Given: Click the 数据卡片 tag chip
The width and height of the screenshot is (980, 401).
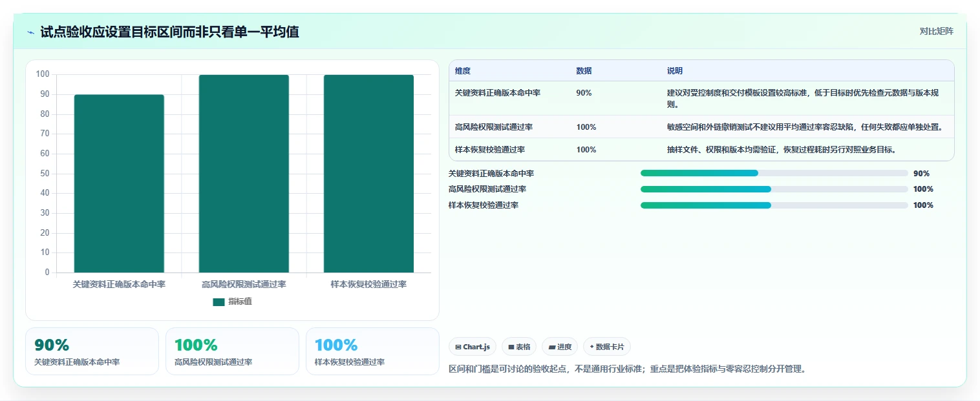Looking at the screenshot, I should (x=607, y=347).
